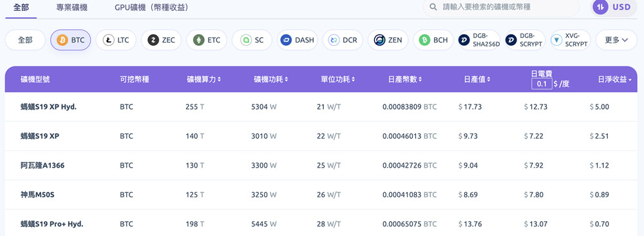The height and width of the screenshot is (236, 644).
Task: Expand the 更多 coins dropdown
Action: click(x=616, y=40)
